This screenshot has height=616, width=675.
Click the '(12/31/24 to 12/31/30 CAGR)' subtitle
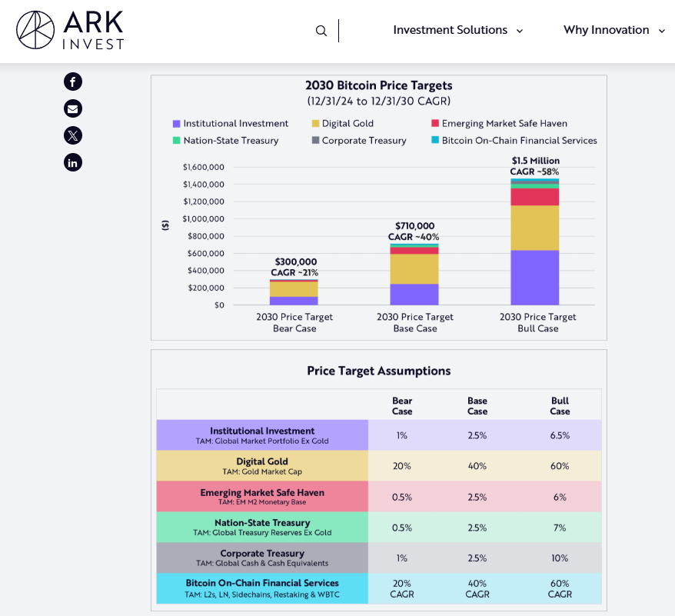(x=379, y=102)
